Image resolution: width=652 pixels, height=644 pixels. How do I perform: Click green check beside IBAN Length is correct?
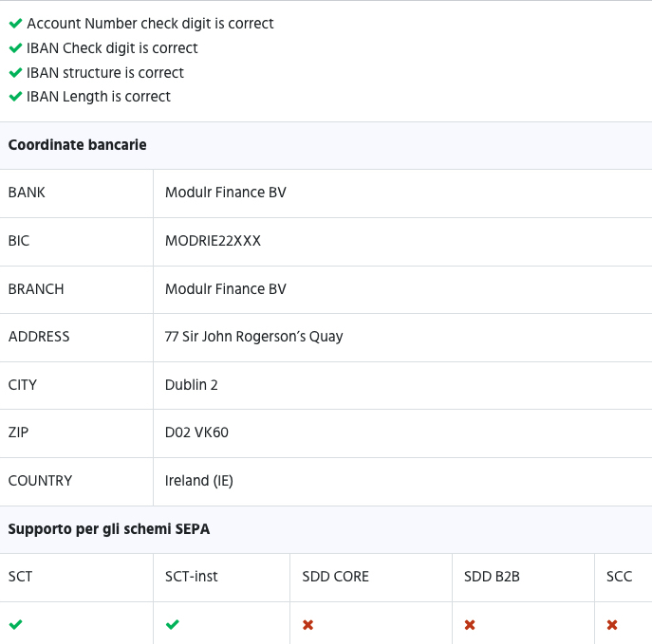click(15, 97)
